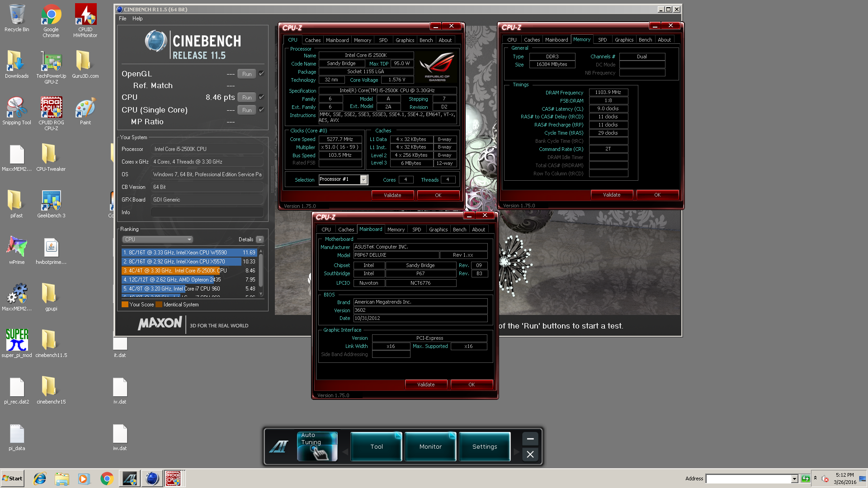Open AI Suite Auto Tuning

coord(317,446)
